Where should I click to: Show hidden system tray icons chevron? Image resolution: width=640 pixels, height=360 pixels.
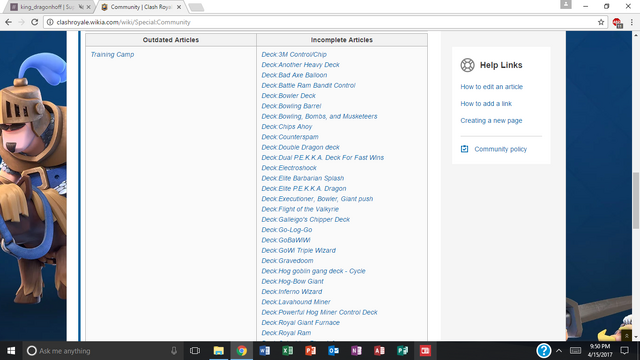click(559, 351)
